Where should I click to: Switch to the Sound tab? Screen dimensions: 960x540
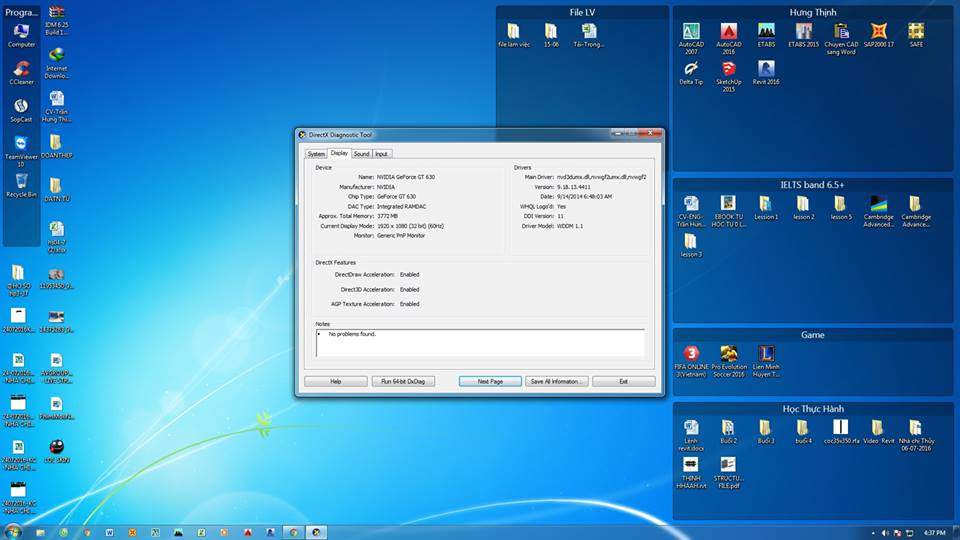click(x=361, y=154)
